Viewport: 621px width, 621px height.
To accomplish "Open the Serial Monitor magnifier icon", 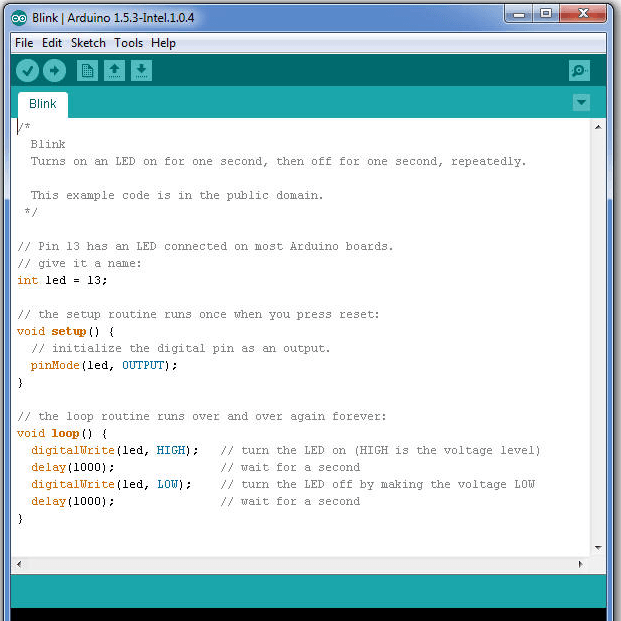I will (x=579, y=71).
